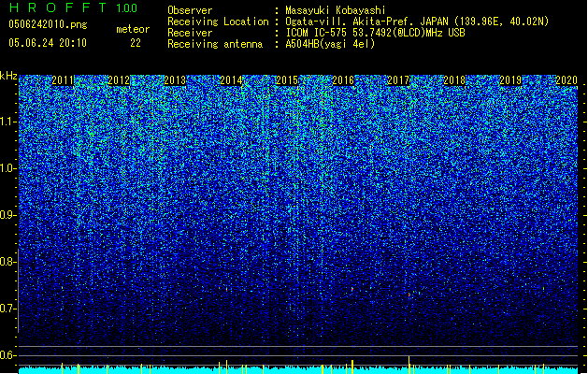Select the Ogata-vill. Akita-Pref. JAPAN location text
Image resolution: width=588 pixels, height=374 pixels.
417,22
